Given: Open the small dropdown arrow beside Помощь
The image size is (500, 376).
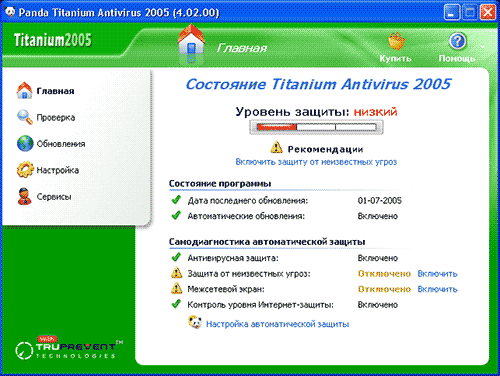Looking at the screenshot, I should 482,47.
